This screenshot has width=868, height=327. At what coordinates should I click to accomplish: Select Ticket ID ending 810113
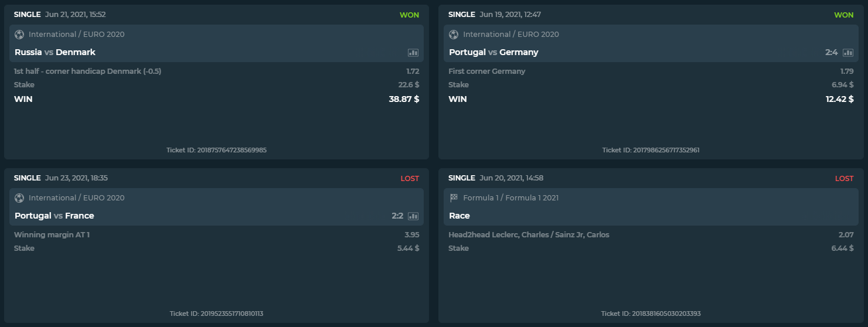pyautogui.click(x=216, y=314)
